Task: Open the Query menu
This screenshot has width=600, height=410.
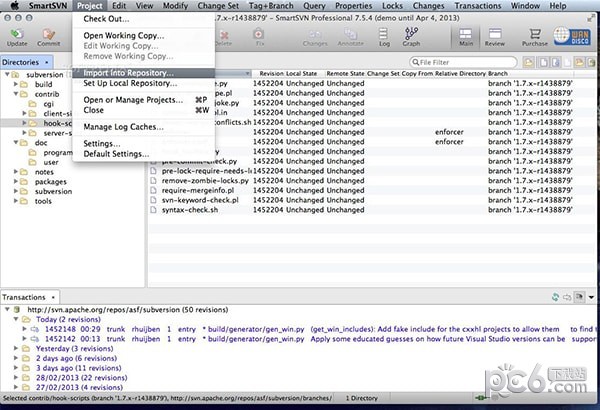Action: pos(314,6)
